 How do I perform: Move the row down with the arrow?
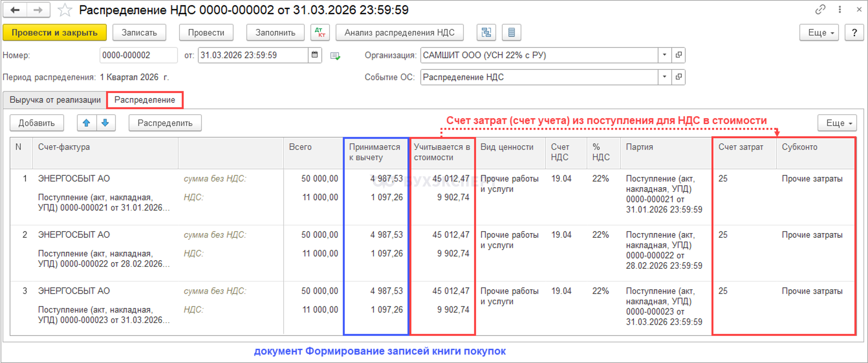tap(106, 123)
